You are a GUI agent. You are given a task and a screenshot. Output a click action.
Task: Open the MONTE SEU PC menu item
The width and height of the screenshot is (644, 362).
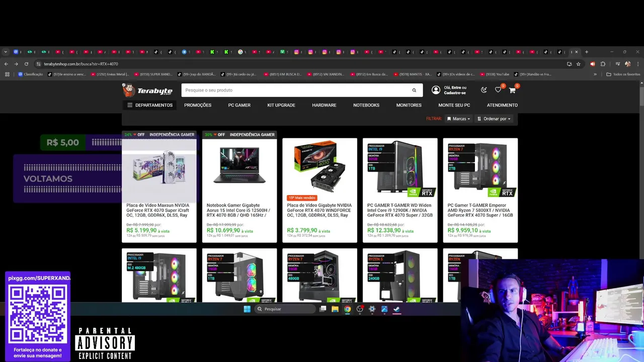coord(454,105)
